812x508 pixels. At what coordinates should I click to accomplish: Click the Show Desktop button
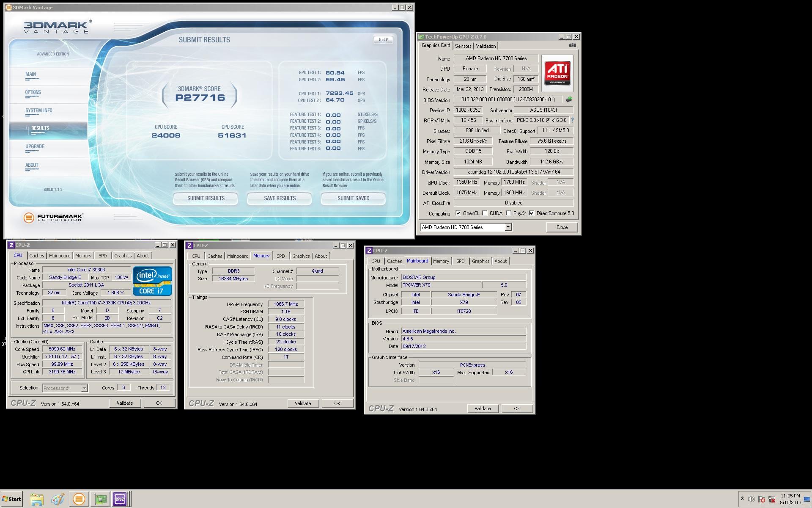coord(807,499)
